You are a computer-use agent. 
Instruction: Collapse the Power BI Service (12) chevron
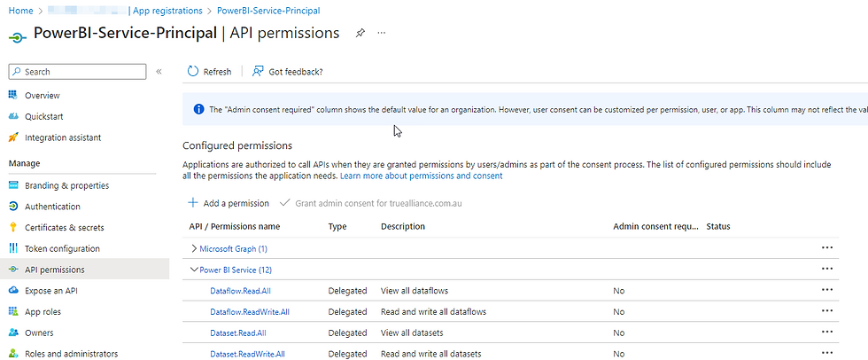pyautogui.click(x=194, y=270)
